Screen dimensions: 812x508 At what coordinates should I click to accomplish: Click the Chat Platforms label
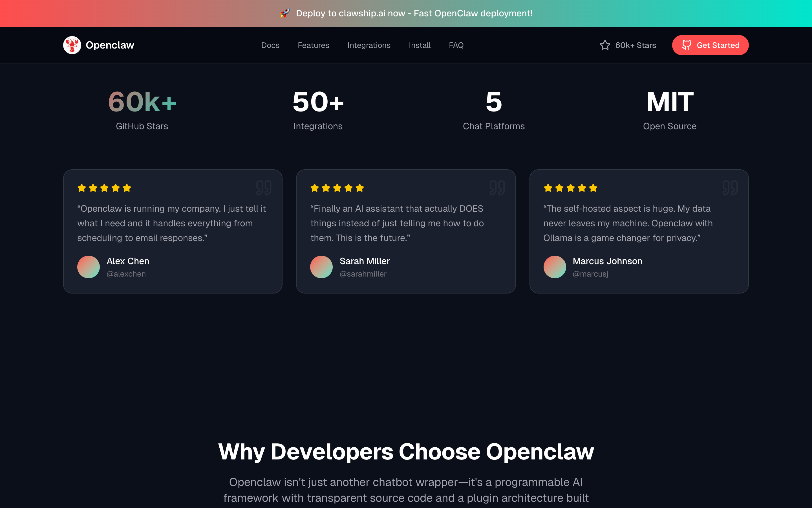point(494,126)
